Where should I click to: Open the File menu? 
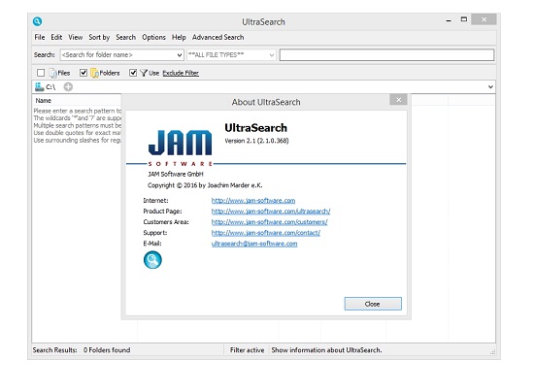pos(40,37)
